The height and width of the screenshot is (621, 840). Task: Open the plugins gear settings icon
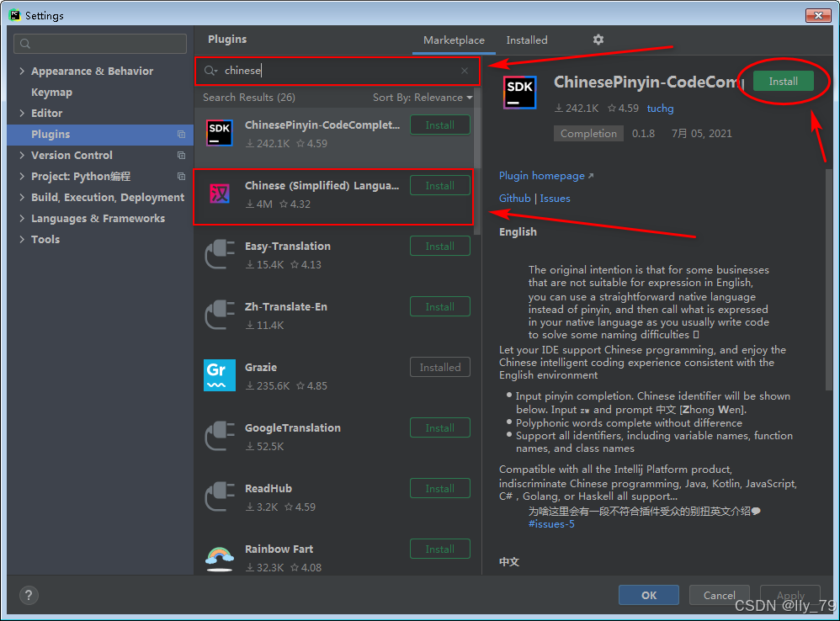(598, 40)
